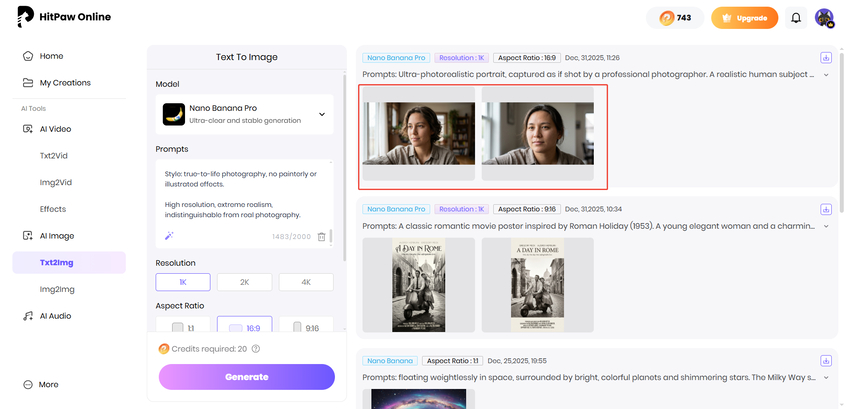The width and height of the screenshot is (854, 409).
Task: Expand the ultra-photorealistic portrait prompt text
Action: (826, 75)
